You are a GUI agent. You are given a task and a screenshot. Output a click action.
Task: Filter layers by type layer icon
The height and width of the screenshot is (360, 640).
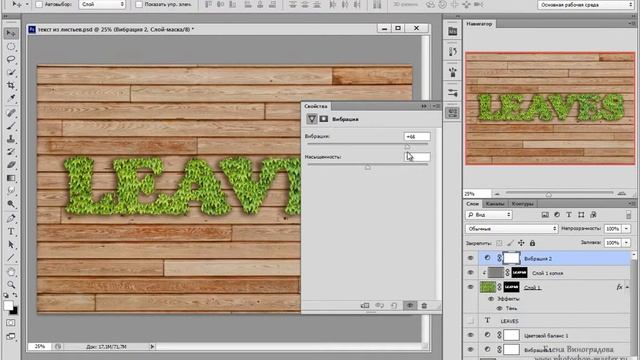click(569, 215)
